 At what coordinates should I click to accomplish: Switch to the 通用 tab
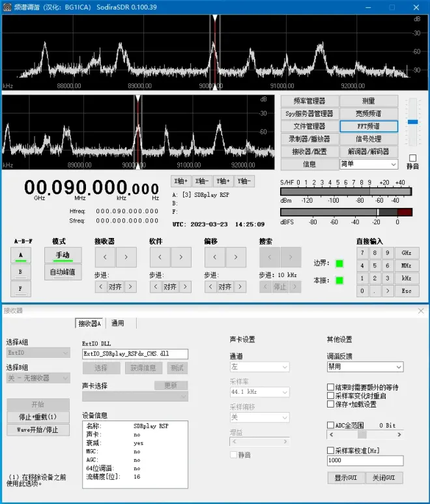(118, 323)
